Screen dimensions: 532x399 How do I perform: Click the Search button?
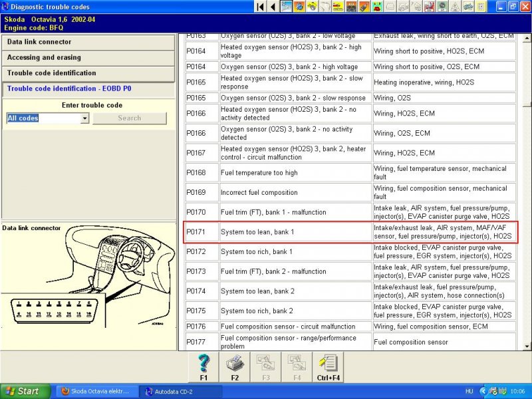(x=130, y=118)
